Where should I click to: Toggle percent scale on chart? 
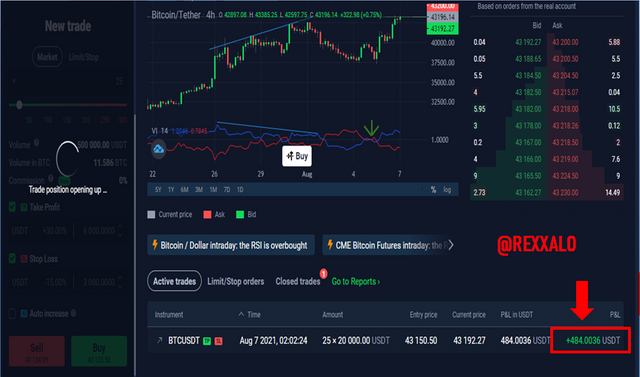[x=433, y=190]
